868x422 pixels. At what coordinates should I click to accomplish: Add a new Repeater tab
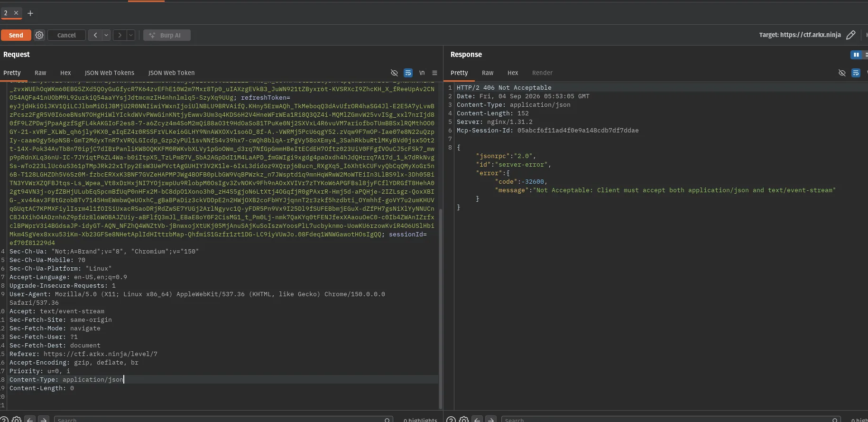click(x=30, y=13)
